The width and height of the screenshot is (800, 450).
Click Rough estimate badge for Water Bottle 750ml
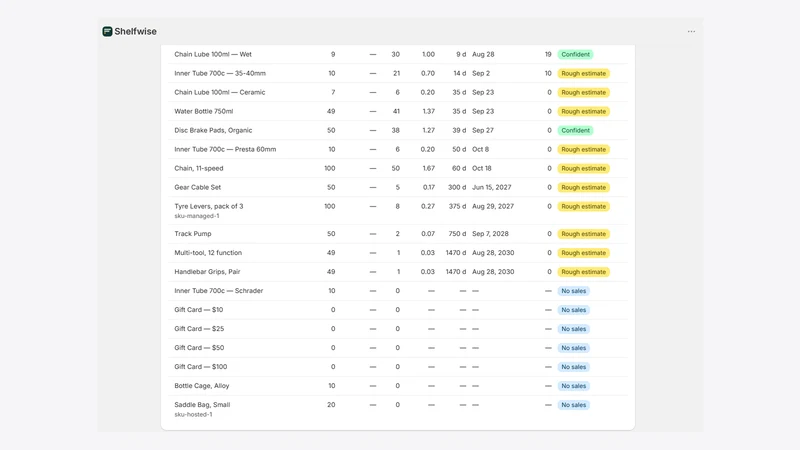tap(584, 111)
